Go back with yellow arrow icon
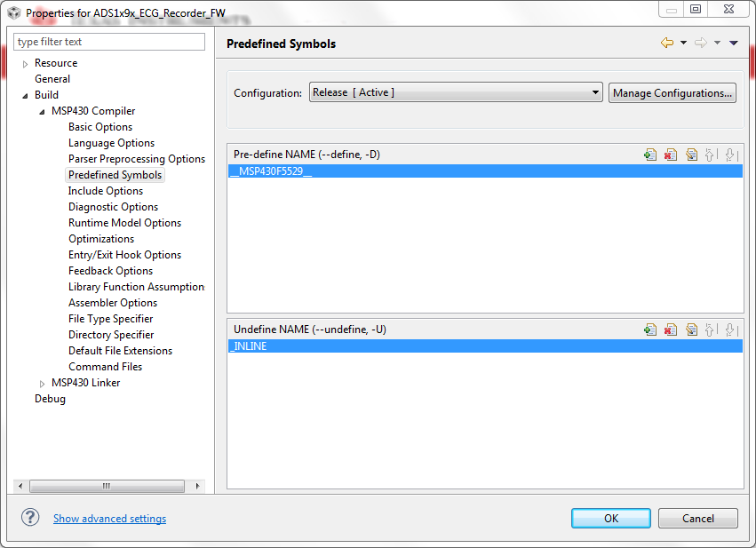 click(x=667, y=43)
